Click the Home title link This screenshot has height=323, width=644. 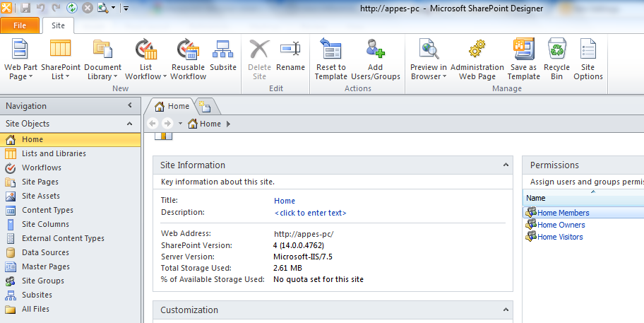(x=285, y=201)
